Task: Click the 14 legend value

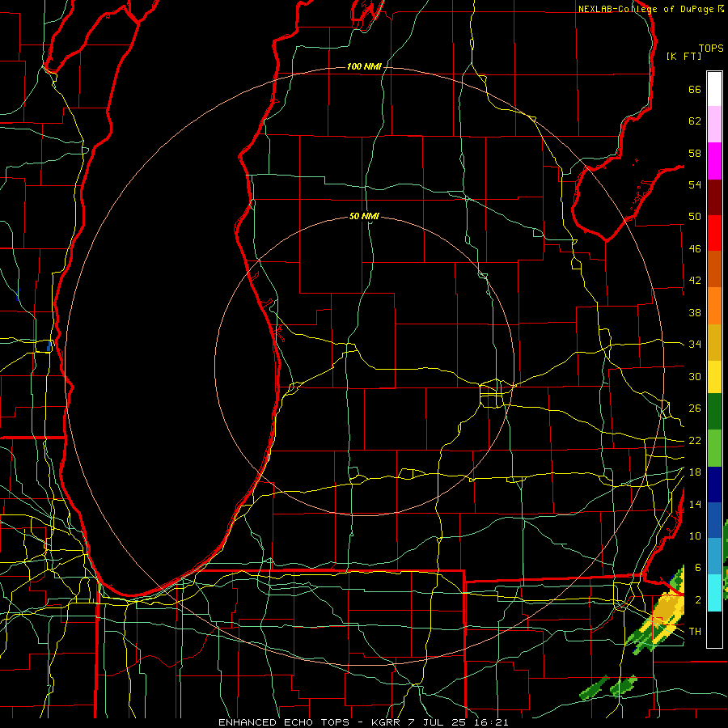Action: click(695, 504)
